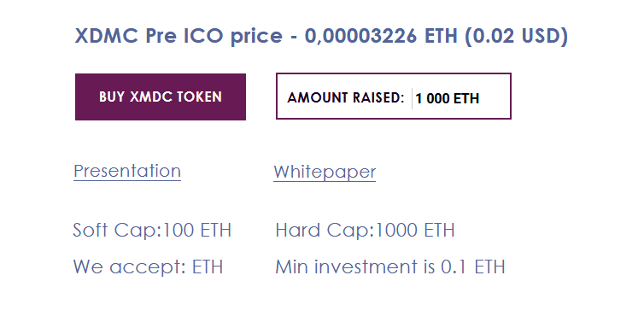This screenshot has width=644, height=328.
Task: Click the BUY XMDC TOKEN button
Action: [x=161, y=97]
